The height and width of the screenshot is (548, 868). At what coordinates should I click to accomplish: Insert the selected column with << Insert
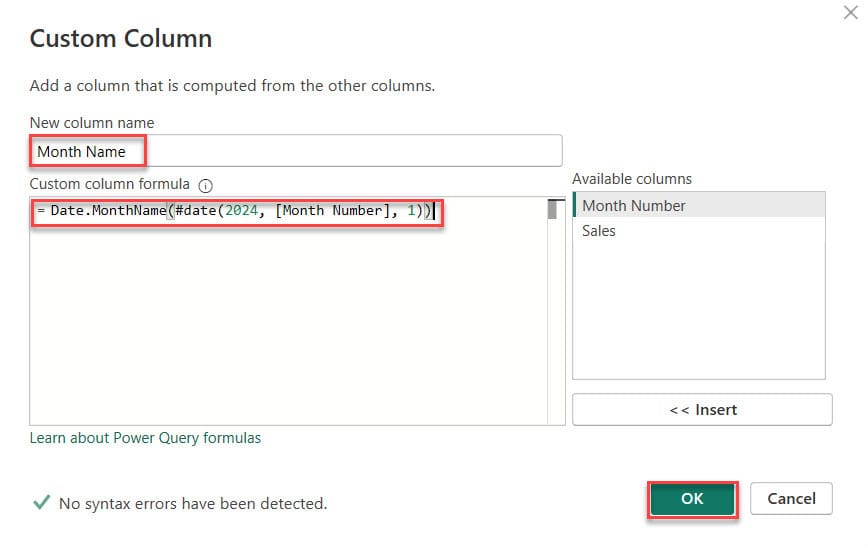tap(702, 410)
